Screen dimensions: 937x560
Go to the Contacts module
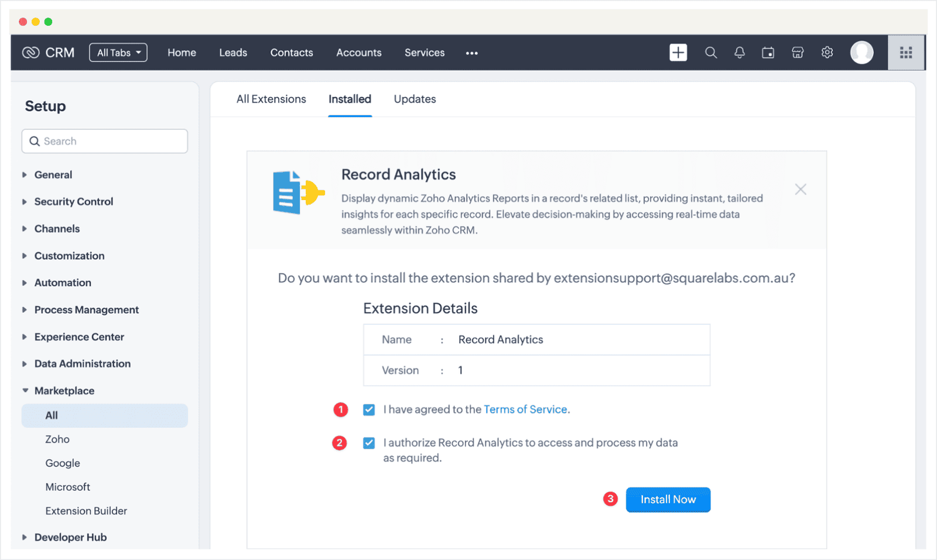tap(292, 53)
